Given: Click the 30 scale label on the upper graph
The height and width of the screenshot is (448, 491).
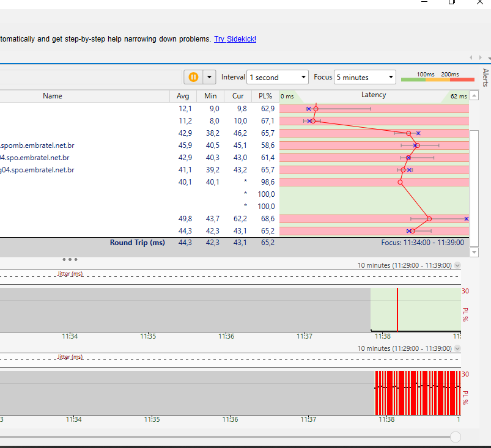Looking at the screenshot, I should pyautogui.click(x=465, y=291).
